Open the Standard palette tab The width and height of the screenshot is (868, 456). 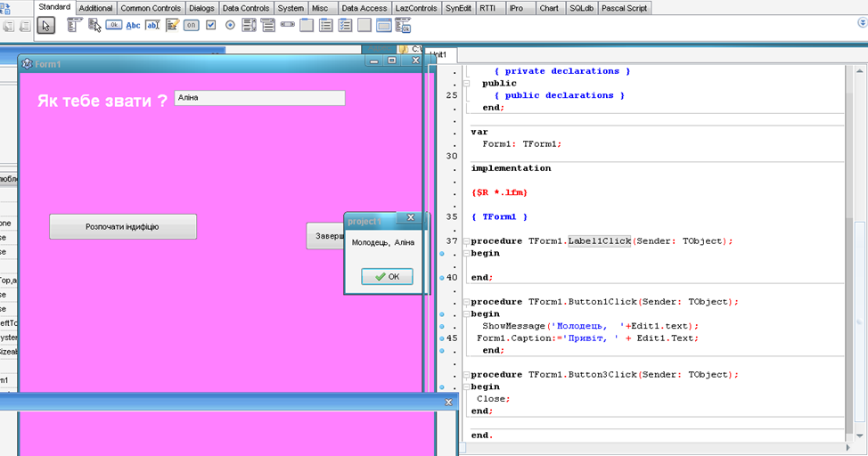click(54, 7)
